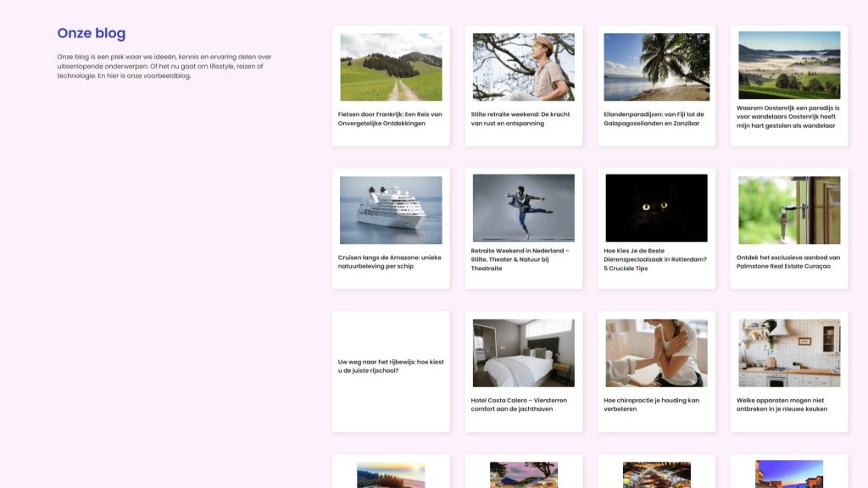Screen dimensions: 868x488
Task: Click the kitchen appliances photo
Action: pos(789,353)
